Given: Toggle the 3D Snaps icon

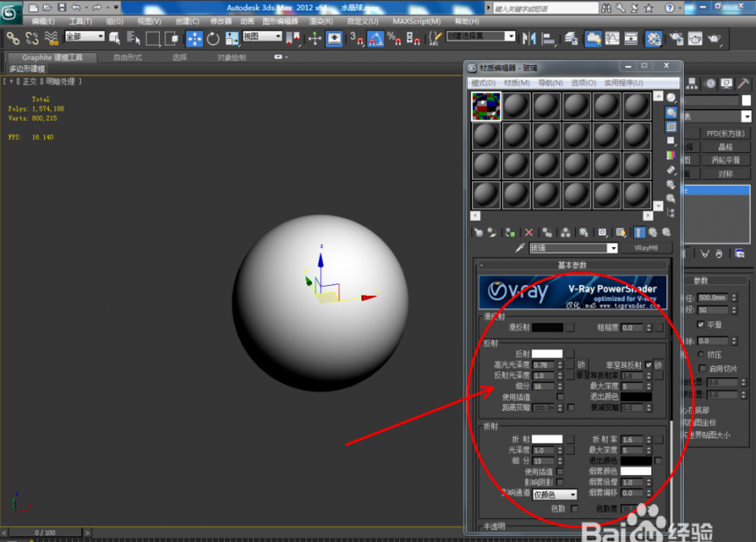Looking at the screenshot, I should (356, 39).
